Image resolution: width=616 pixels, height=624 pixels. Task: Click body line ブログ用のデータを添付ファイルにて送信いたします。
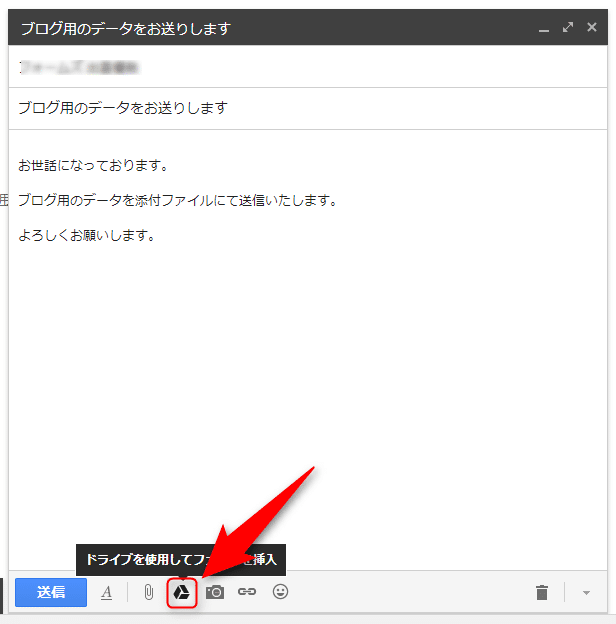(x=178, y=200)
